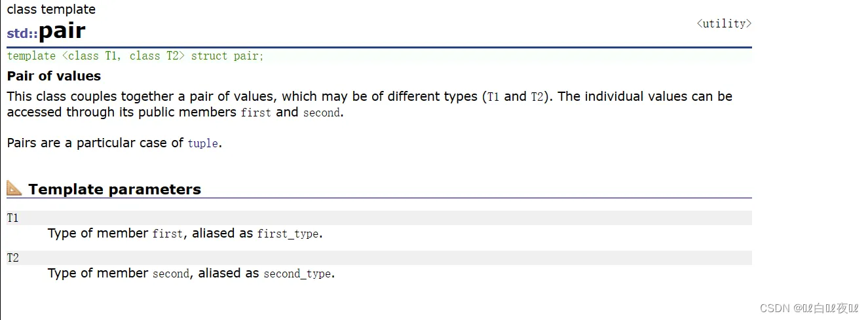Screen dimensions: 868x320
Task: Click the first_type alias text
Action: (x=288, y=234)
